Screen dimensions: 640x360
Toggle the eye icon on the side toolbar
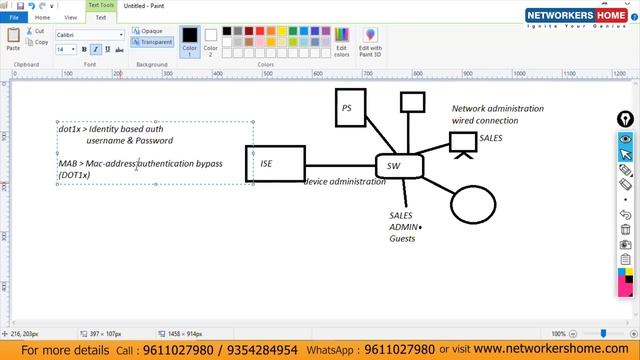tap(625, 139)
